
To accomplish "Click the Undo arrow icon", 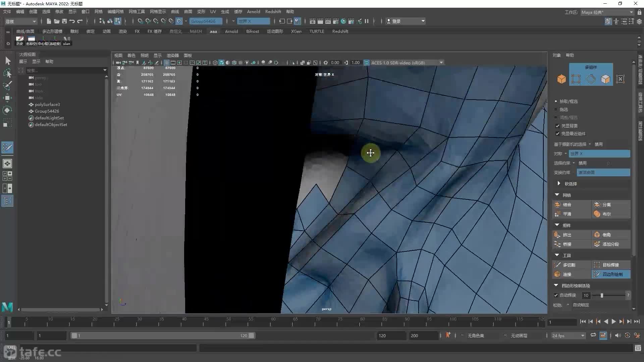I will (x=72, y=21).
